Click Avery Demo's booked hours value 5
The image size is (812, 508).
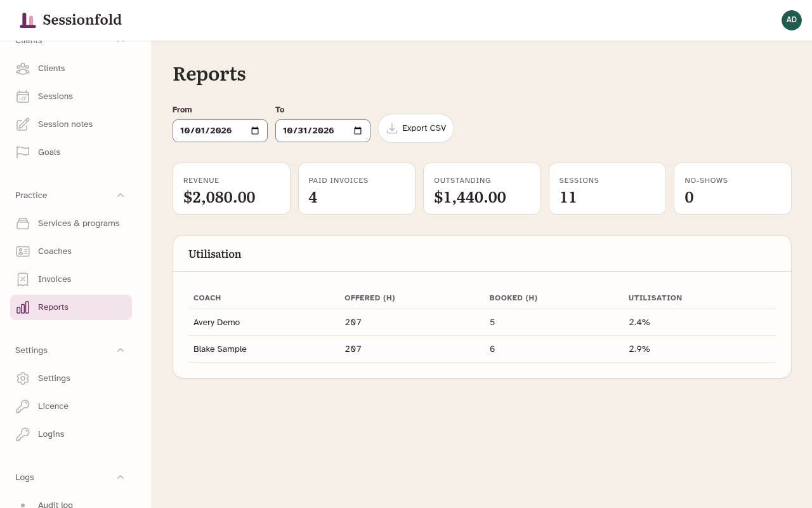tap(492, 323)
